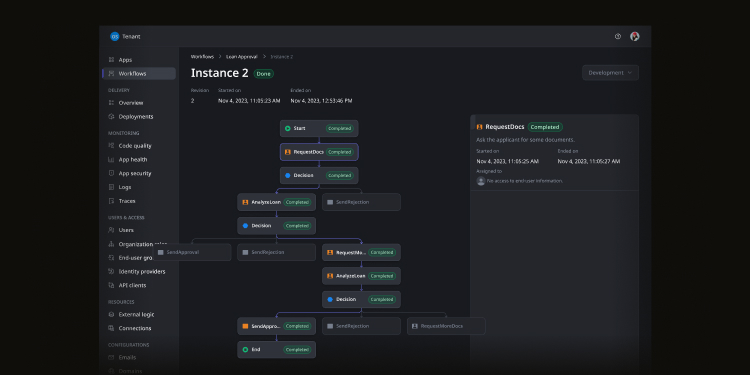Click 'Ask the applicant for some documents.' text
Image resolution: width=750 pixels, height=375 pixels.
coord(526,140)
